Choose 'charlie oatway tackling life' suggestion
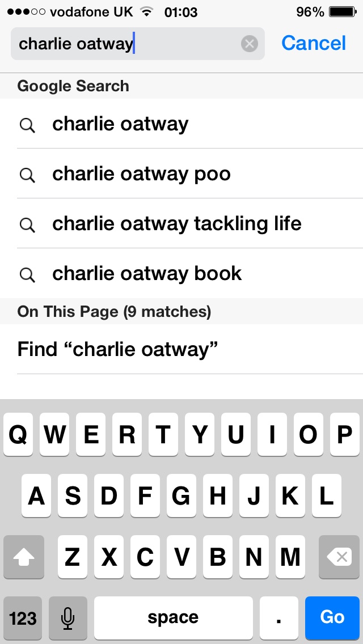Screen dimensions: 363x644 (x=176, y=224)
